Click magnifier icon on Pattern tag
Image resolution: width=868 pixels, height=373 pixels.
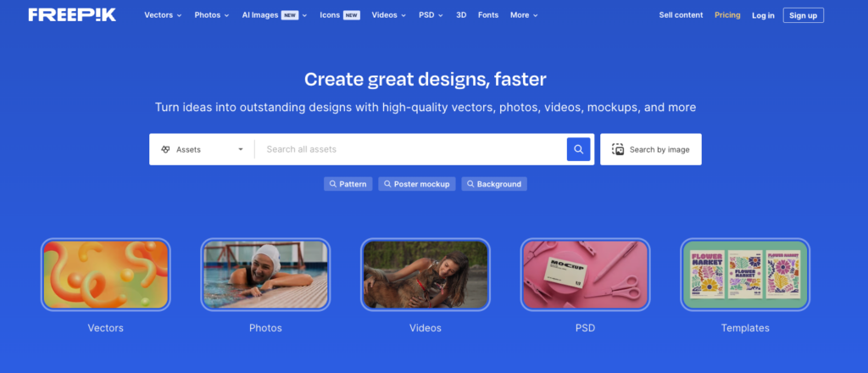[332, 184]
